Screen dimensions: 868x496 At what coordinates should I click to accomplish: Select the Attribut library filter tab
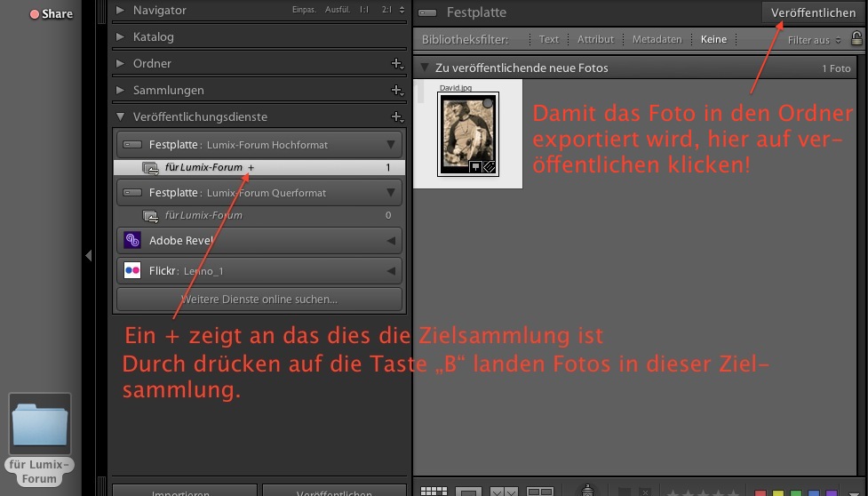pyautogui.click(x=595, y=39)
